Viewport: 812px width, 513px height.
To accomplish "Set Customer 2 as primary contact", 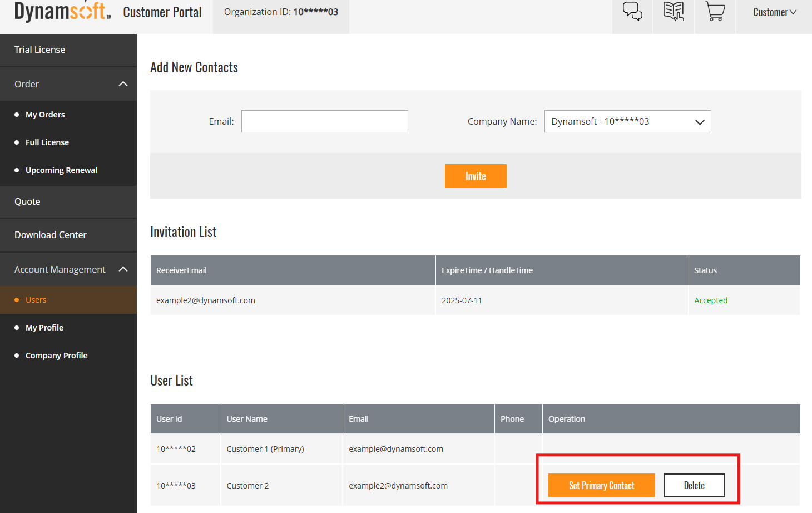I will (x=601, y=485).
